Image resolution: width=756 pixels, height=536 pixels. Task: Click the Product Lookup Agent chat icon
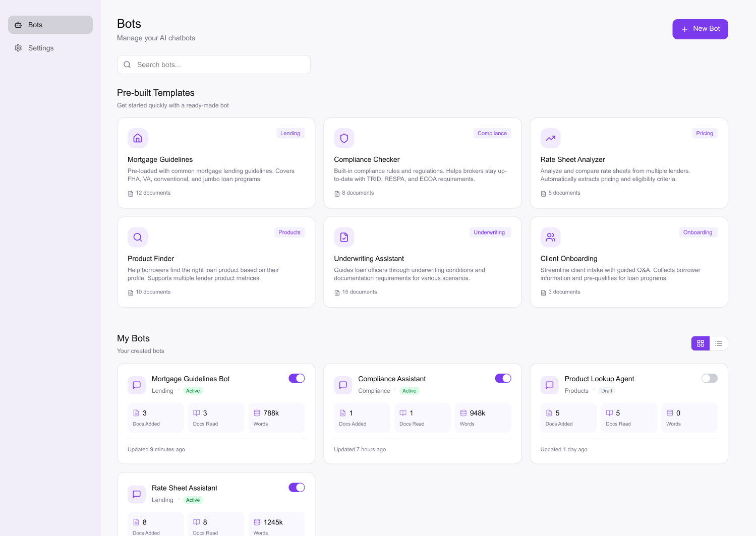[549, 385]
